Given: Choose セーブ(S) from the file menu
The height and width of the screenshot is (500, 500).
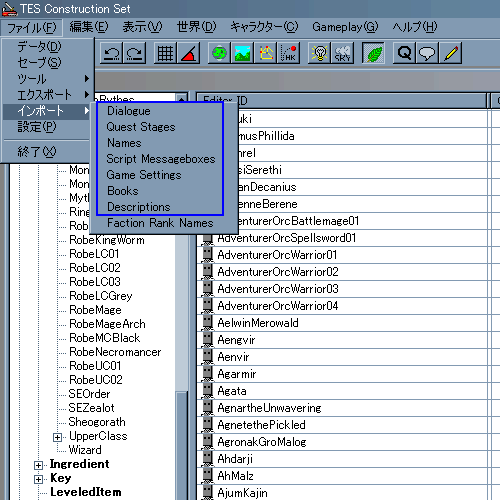Looking at the screenshot, I should (47, 62).
